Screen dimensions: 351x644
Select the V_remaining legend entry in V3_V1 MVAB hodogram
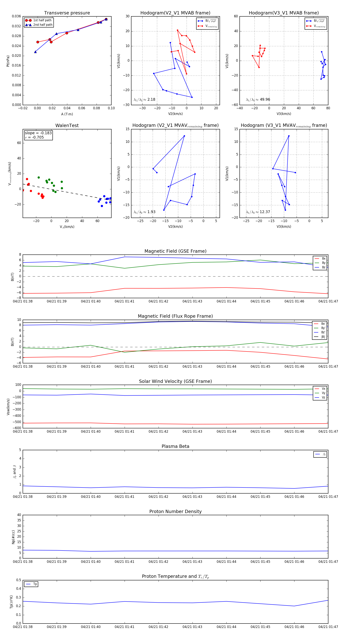(x=316, y=26)
